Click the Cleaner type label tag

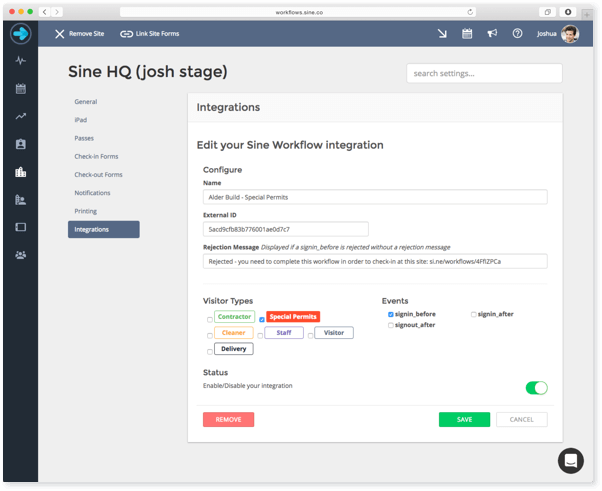pos(233,332)
